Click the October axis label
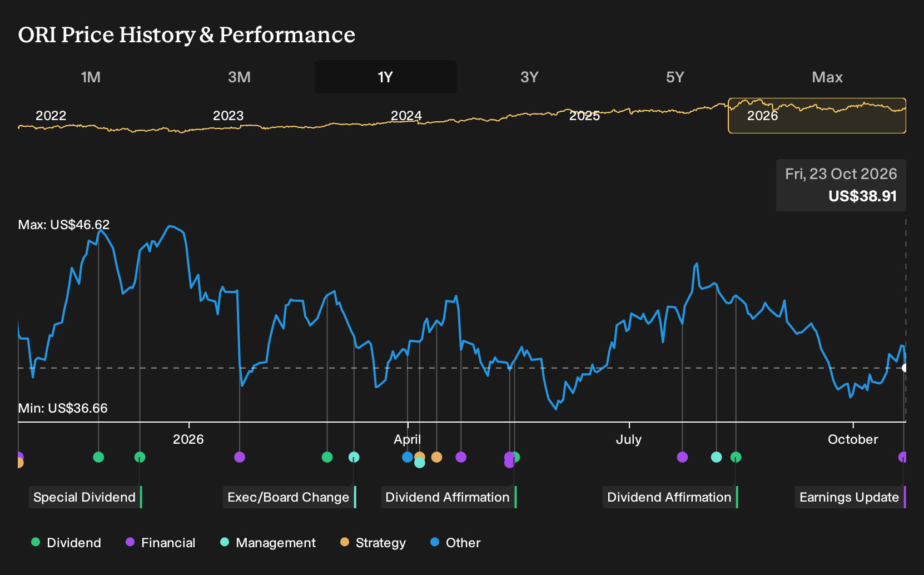This screenshot has height=575, width=924. point(853,439)
